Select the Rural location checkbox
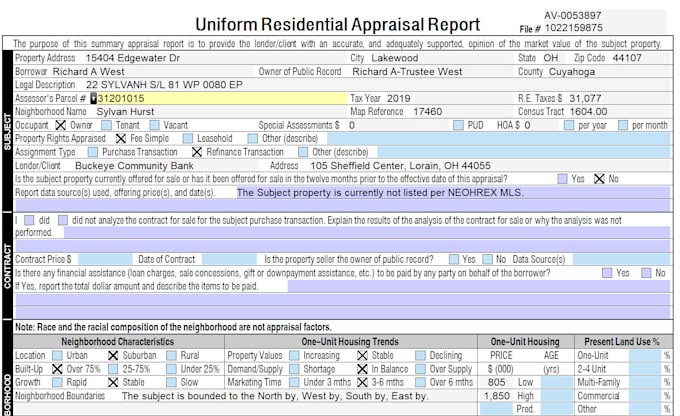680x416 pixels. click(x=172, y=356)
